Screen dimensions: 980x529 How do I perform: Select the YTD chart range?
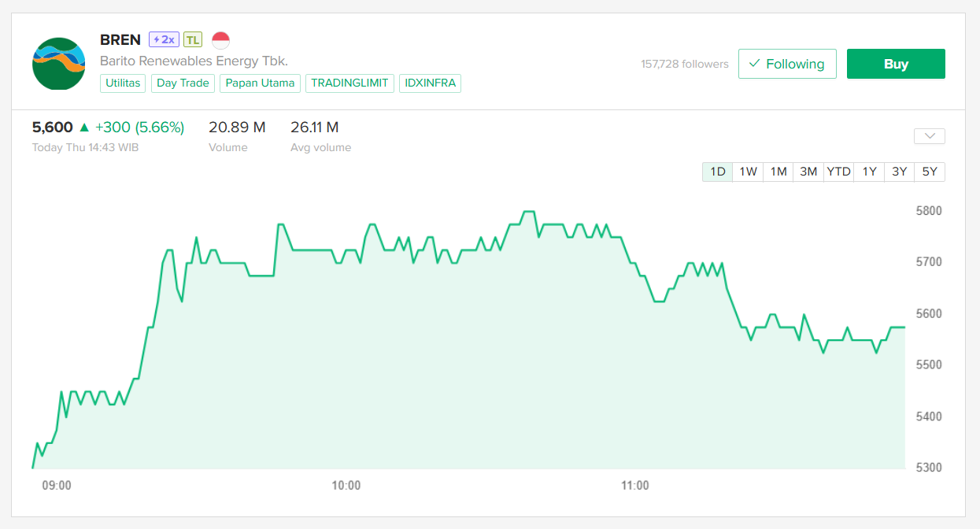pos(838,172)
